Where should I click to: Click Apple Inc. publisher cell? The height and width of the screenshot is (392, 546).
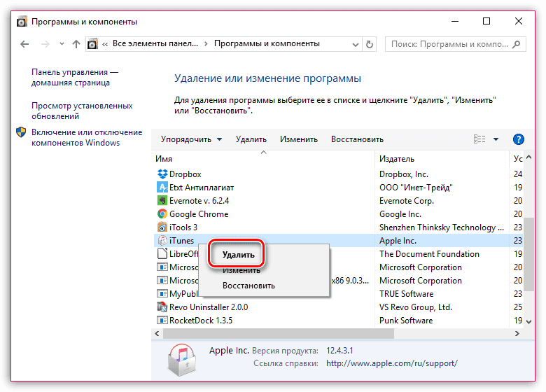tap(398, 241)
